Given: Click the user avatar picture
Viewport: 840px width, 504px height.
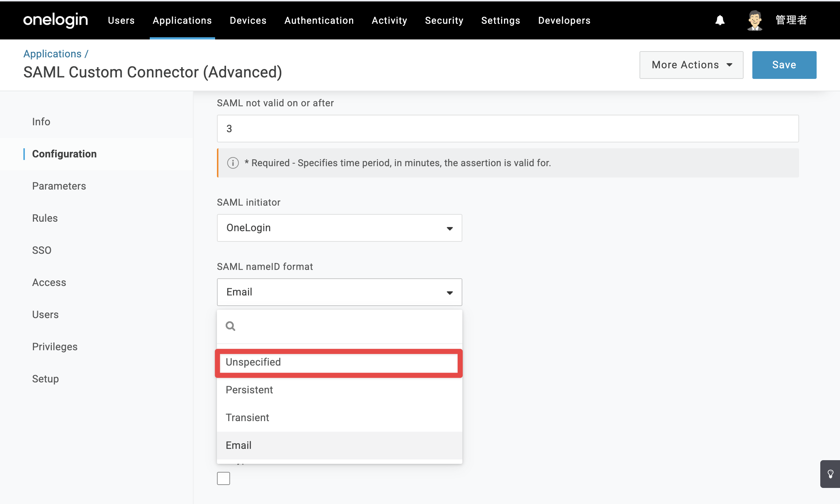Looking at the screenshot, I should [755, 20].
